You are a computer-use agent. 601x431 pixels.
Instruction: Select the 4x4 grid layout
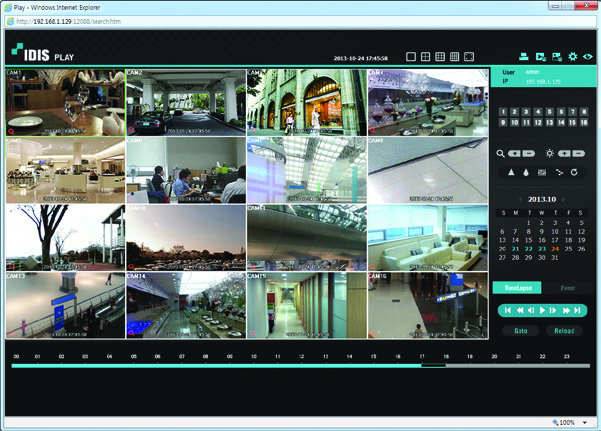455,57
